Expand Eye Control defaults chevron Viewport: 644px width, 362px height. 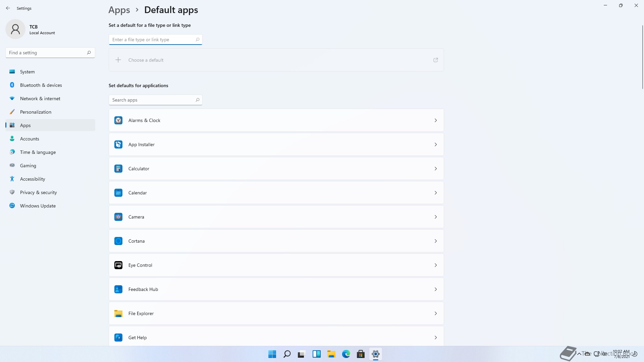tap(436, 265)
